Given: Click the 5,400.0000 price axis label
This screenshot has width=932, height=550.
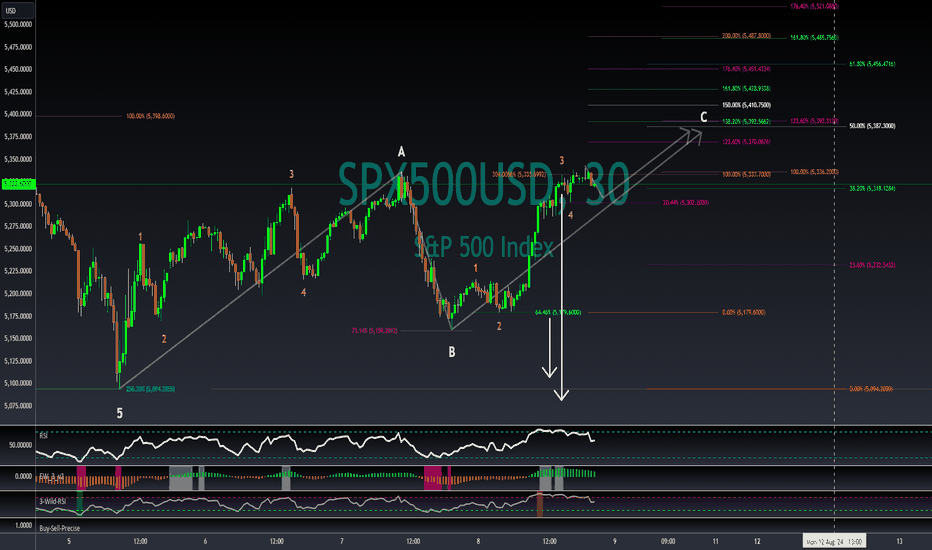Looking at the screenshot, I should pos(18,114).
